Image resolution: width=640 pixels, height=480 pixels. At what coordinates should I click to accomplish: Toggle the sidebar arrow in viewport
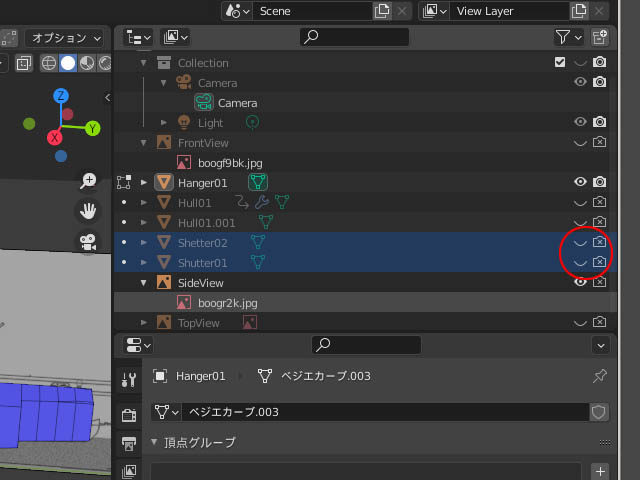point(107,98)
